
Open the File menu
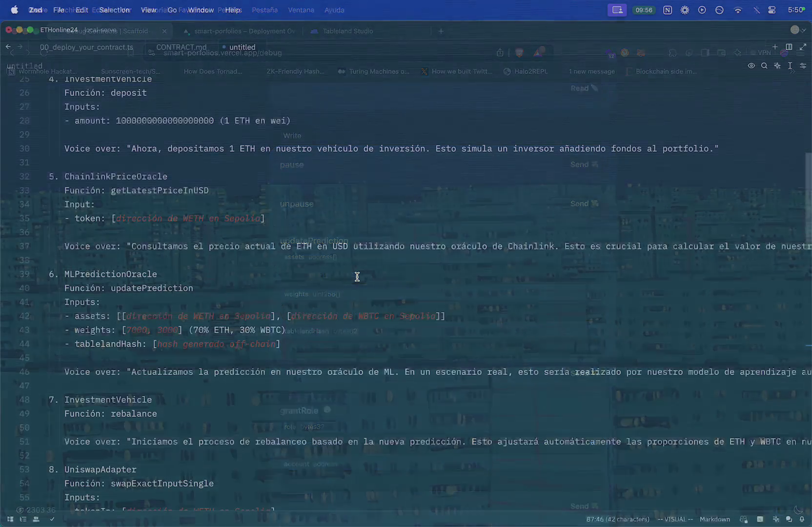point(59,10)
